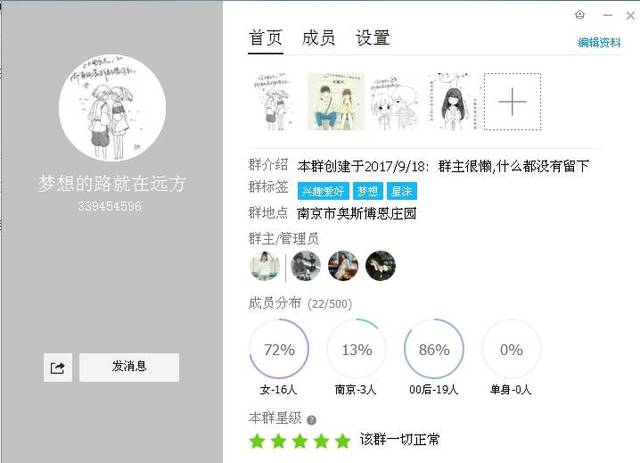
Task: Open the long-haired girl album thumbnail
Action: (x=453, y=102)
